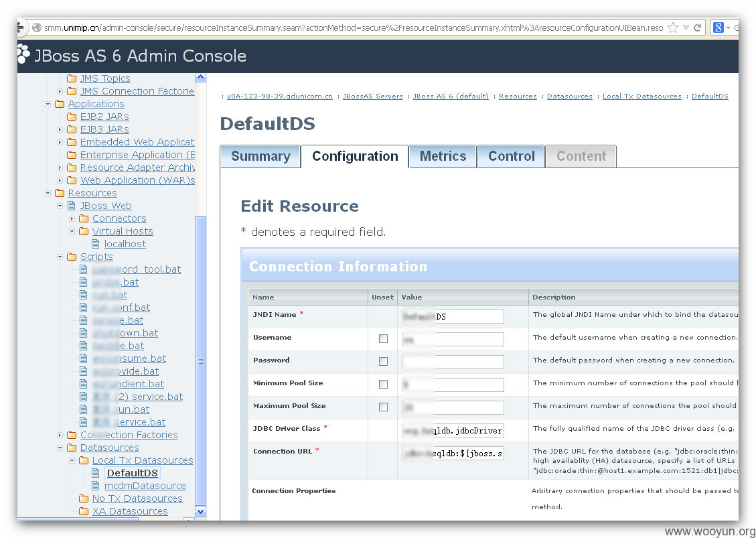Click the sidebar scroll down arrow
Screen dimensions: 756x538
(201, 511)
